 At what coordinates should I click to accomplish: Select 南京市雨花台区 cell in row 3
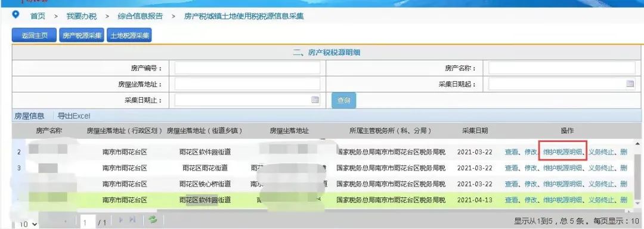coord(125,168)
